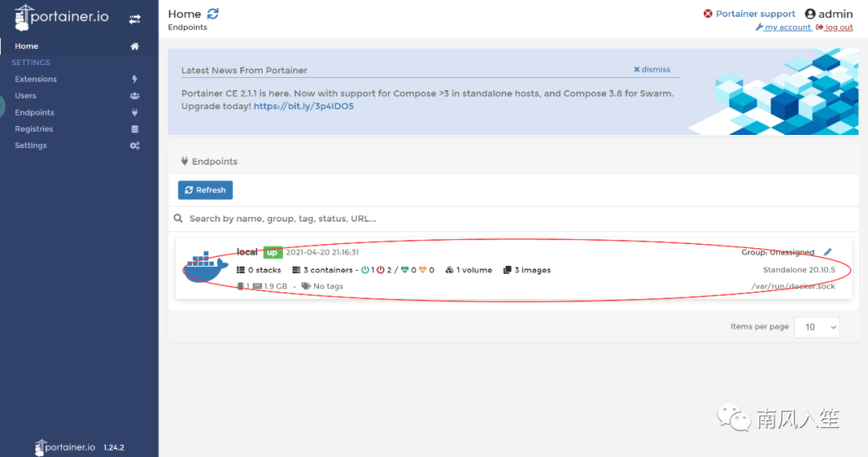Click the Home house icon in sidebar
This screenshot has width=868, height=457.
134,47
